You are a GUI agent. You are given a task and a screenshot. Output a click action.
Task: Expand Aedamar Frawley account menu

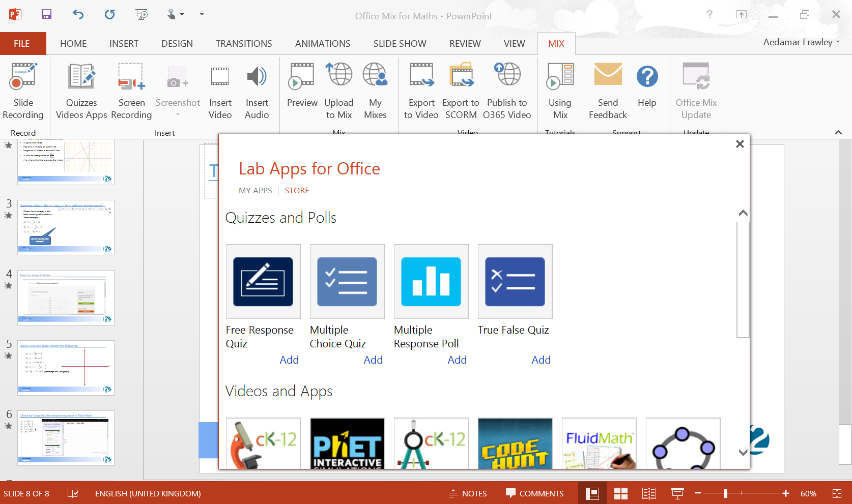coord(801,42)
